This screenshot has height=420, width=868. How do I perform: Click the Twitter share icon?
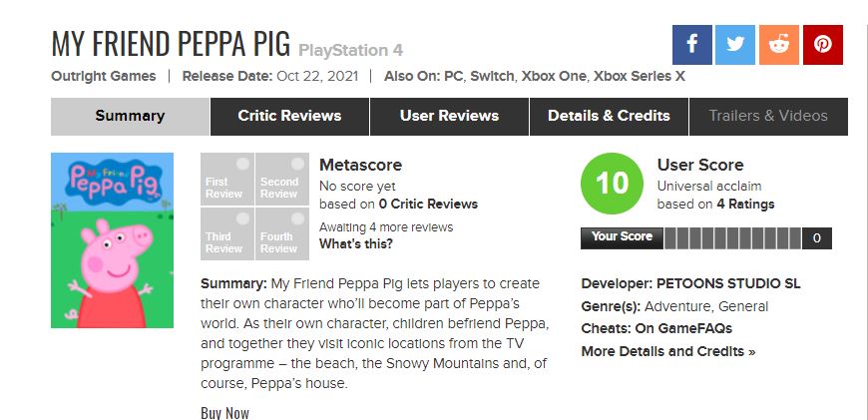[735, 45]
